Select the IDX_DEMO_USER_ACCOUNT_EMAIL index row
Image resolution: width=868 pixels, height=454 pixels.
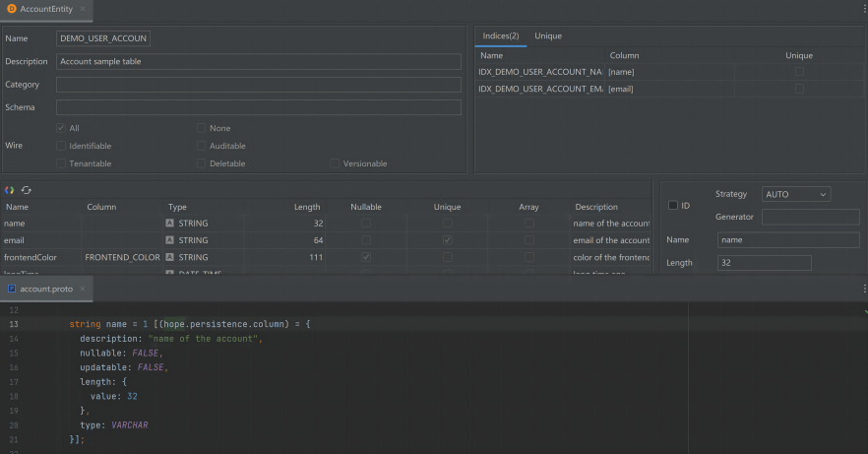tap(540, 89)
